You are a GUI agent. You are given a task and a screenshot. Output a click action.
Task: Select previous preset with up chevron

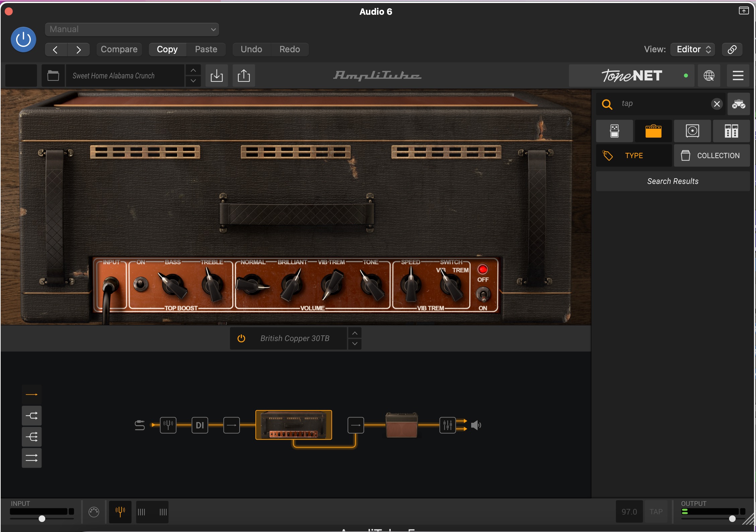click(x=193, y=70)
